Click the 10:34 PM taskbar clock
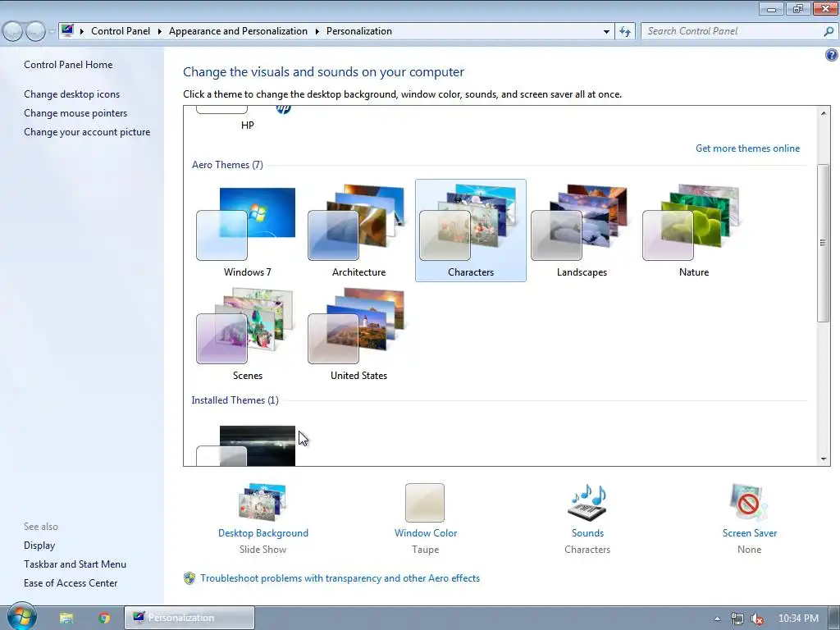840x630 pixels. point(798,619)
